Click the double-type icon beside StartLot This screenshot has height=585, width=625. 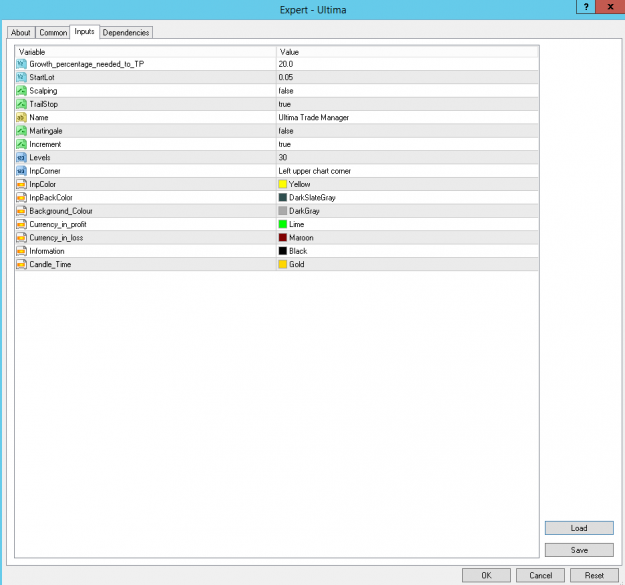pos(21,77)
